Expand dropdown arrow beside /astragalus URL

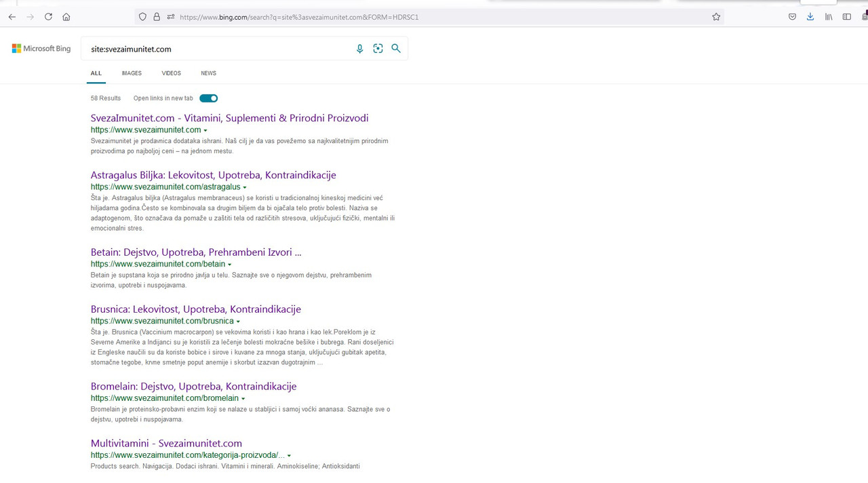(245, 187)
